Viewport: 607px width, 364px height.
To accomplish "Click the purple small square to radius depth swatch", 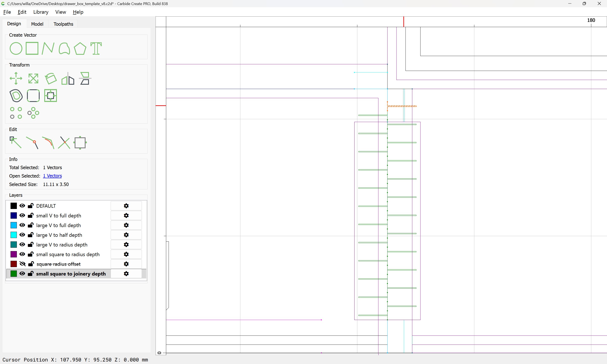I will pos(14,254).
